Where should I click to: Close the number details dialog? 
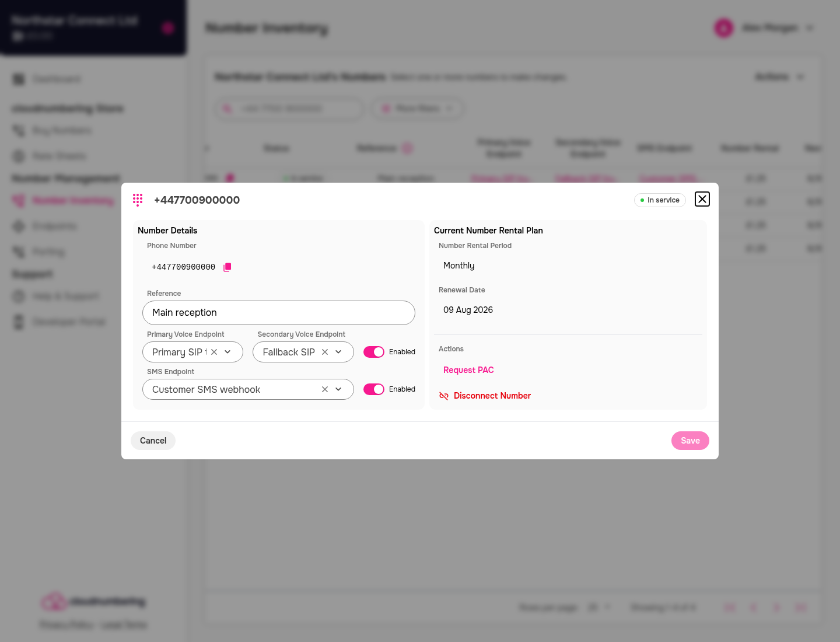point(702,199)
